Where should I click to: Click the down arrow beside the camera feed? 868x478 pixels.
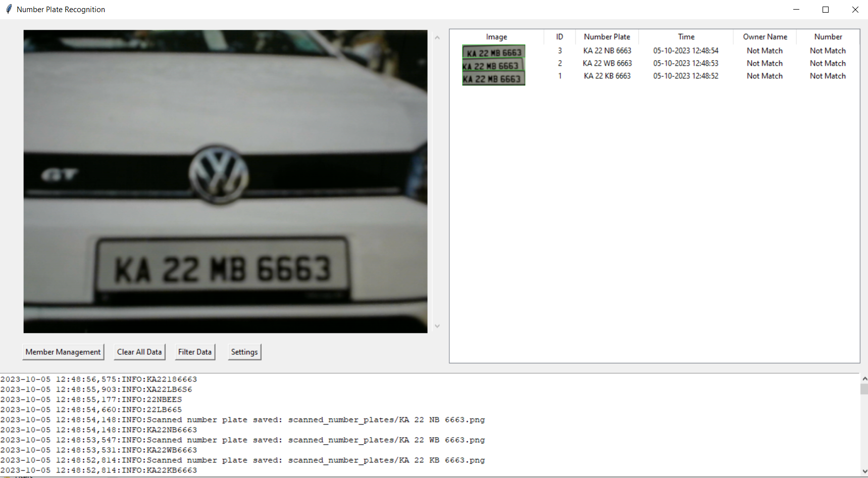[437, 326]
